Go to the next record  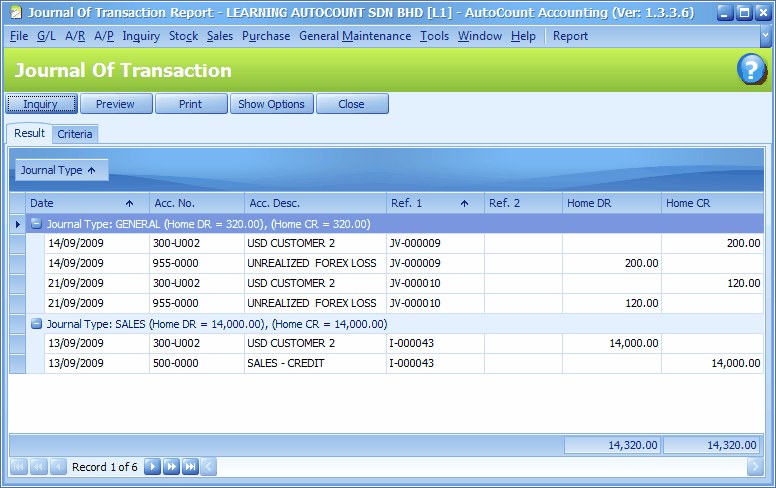tap(153, 467)
